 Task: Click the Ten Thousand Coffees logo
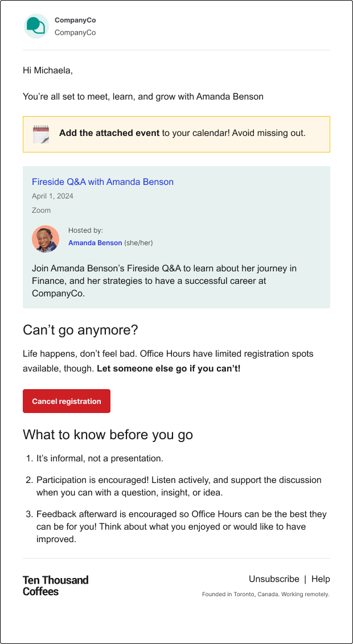(55, 585)
